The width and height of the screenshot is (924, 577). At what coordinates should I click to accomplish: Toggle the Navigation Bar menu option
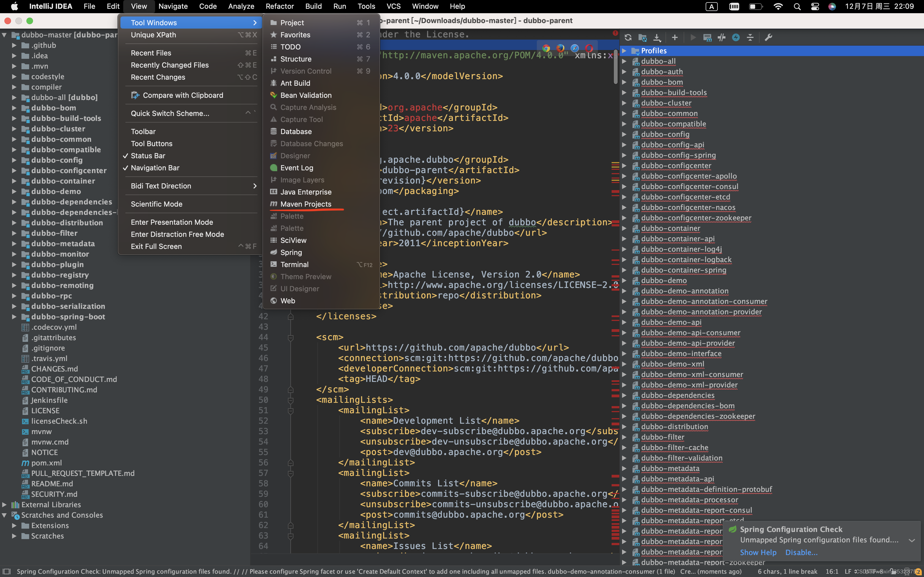pos(155,168)
